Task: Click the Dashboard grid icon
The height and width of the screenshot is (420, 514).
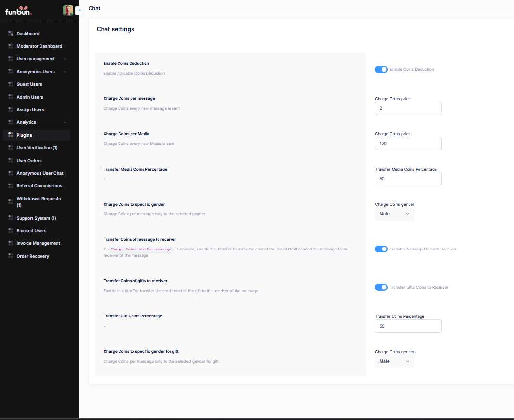Action: [11, 34]
